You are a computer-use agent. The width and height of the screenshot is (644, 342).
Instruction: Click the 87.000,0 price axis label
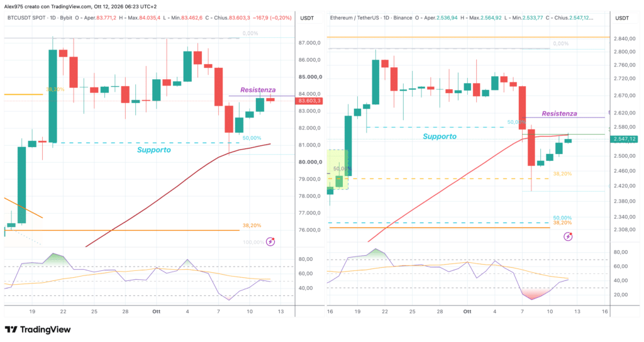(309, 43)
